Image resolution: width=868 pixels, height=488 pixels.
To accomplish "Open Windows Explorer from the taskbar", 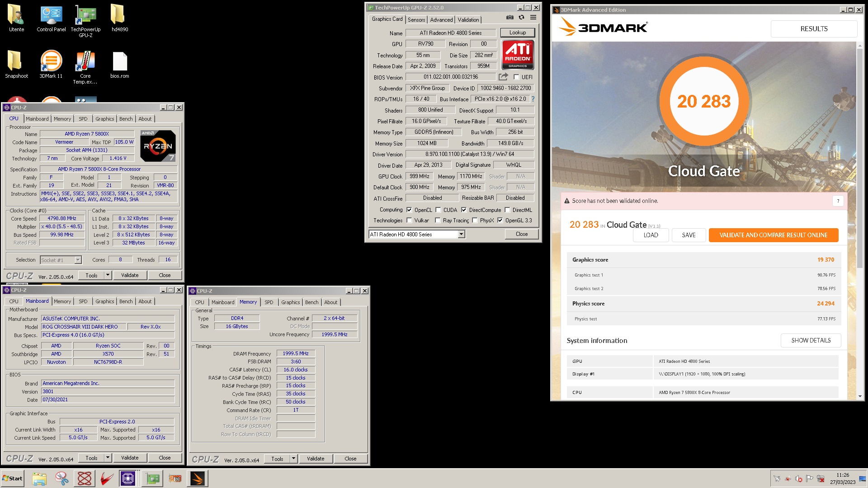I will [x=39, y=479].
